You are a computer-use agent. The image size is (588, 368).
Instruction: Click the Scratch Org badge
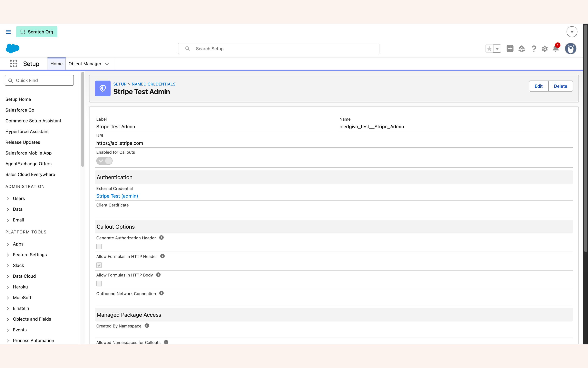pyautogui.click(x=37, y=32)
